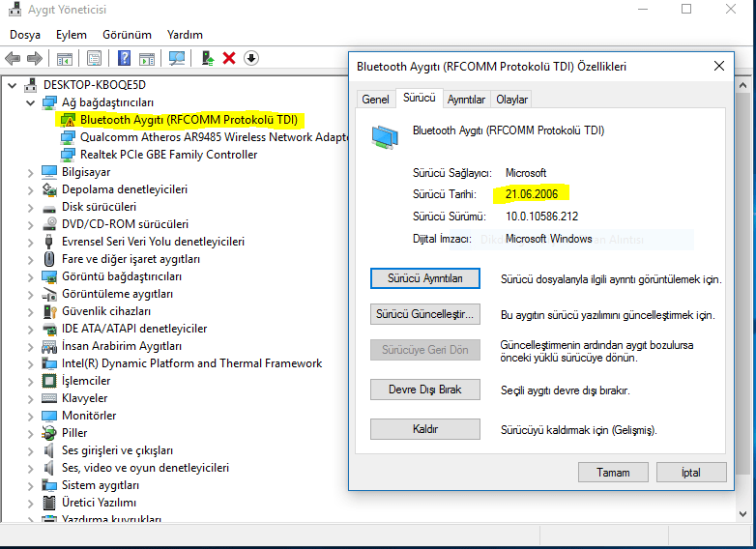The height and width of the screenshot is (549, 756).
Task: Click the Realtek PCIe GBE icon
Action: click(x=68, y=155)
